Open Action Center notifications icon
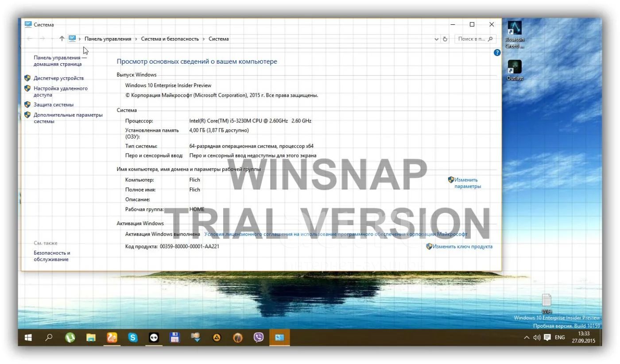 click(547, 337)
